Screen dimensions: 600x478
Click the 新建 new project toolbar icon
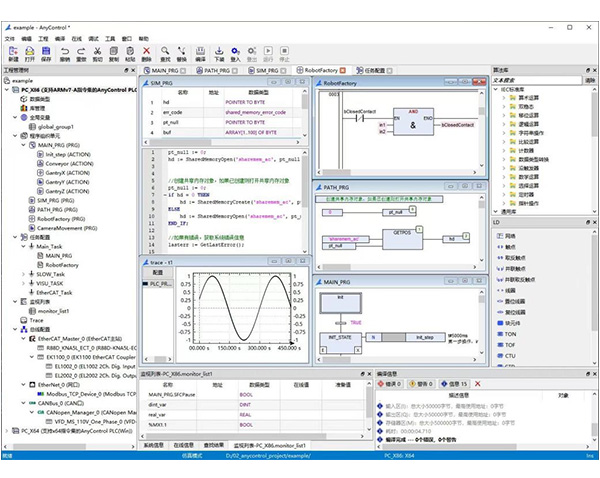tap(13, 54)
